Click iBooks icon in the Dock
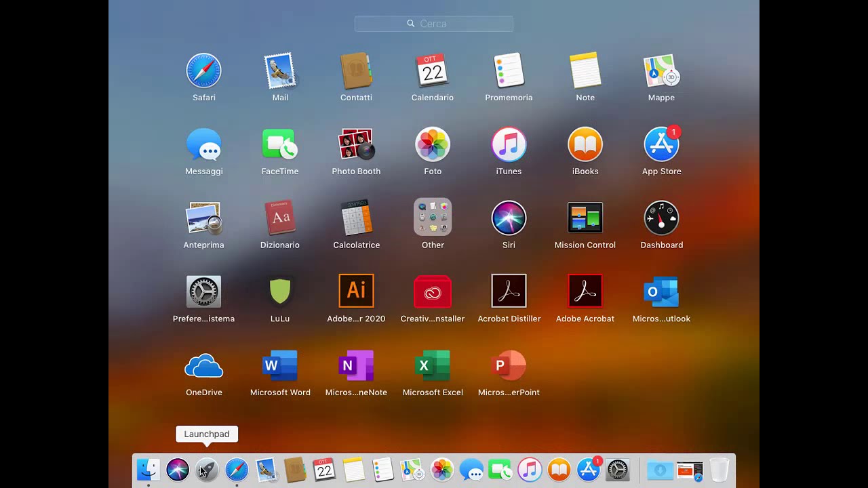This screenshot has width=868, height=488. coord(559,469)
